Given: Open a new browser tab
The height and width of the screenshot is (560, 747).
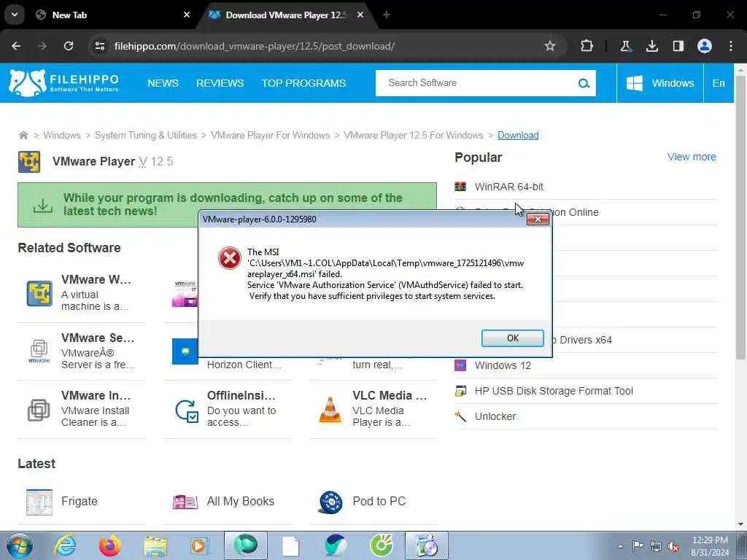Looking at the screenshot, I should pyautogui.click(x=387, y=15).
